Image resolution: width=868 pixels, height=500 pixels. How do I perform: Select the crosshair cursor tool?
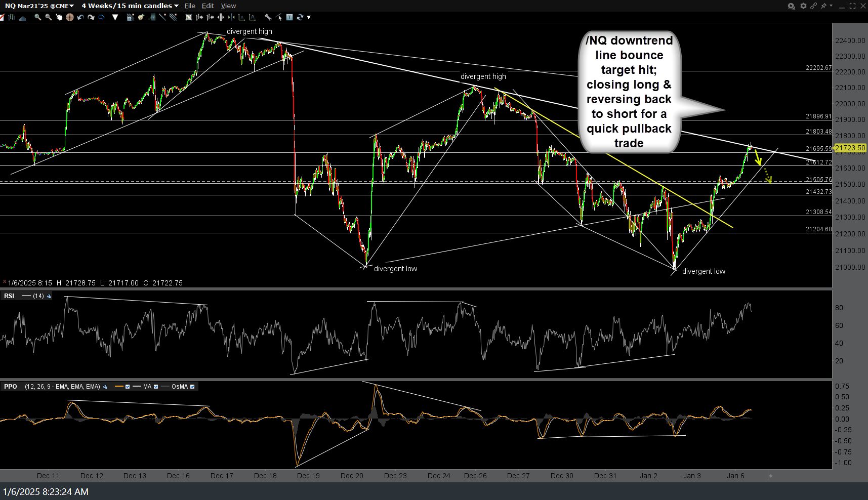pyautogui.click(x=70, y=17)
